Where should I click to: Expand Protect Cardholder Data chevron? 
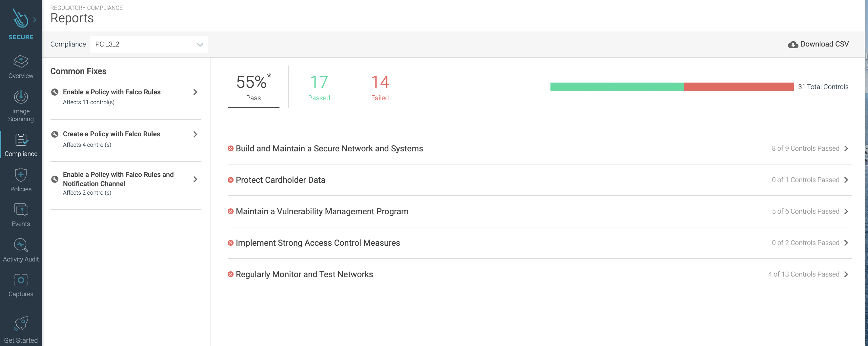point(846,180)
